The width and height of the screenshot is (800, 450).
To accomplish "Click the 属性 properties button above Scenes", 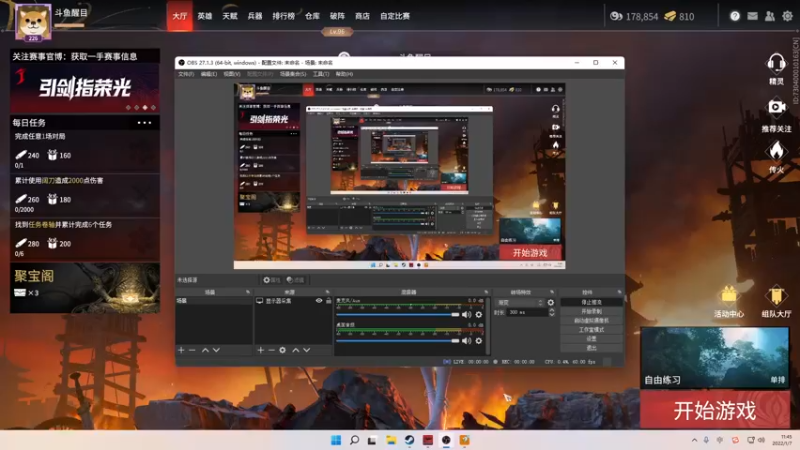I will [x=271, y=280].
